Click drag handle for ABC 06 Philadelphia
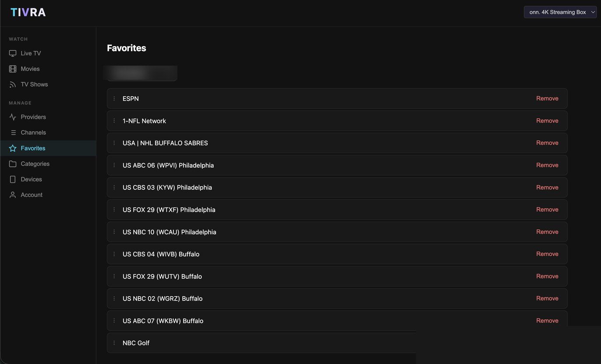 114,165
